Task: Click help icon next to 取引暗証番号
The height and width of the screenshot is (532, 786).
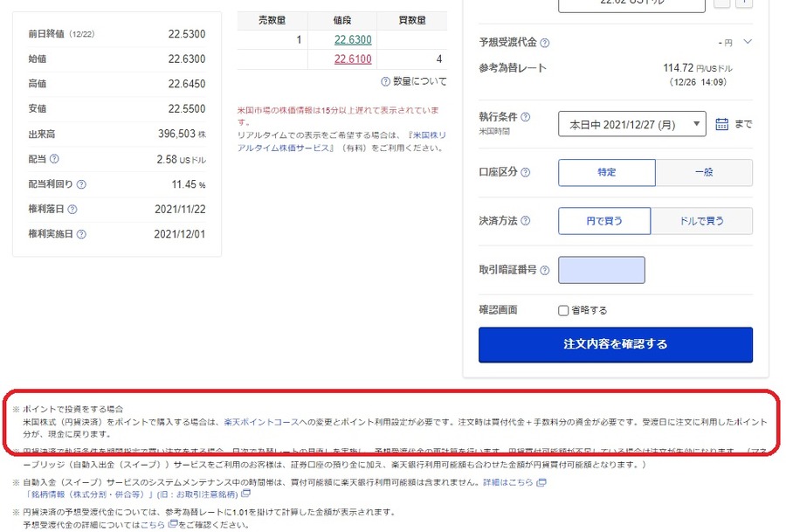Action: click(544, 270)
